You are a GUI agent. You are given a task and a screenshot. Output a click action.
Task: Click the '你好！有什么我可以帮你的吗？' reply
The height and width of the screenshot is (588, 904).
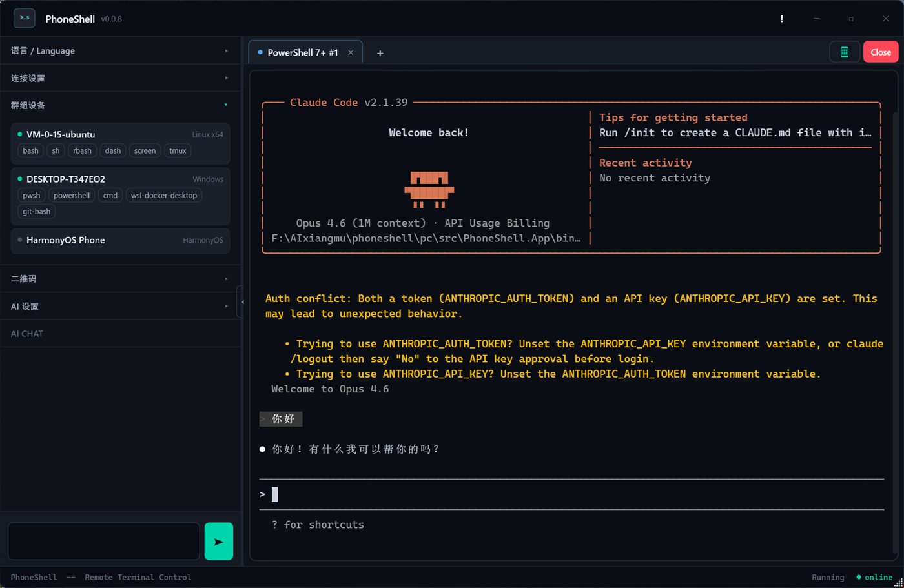(x=355, y=449)
